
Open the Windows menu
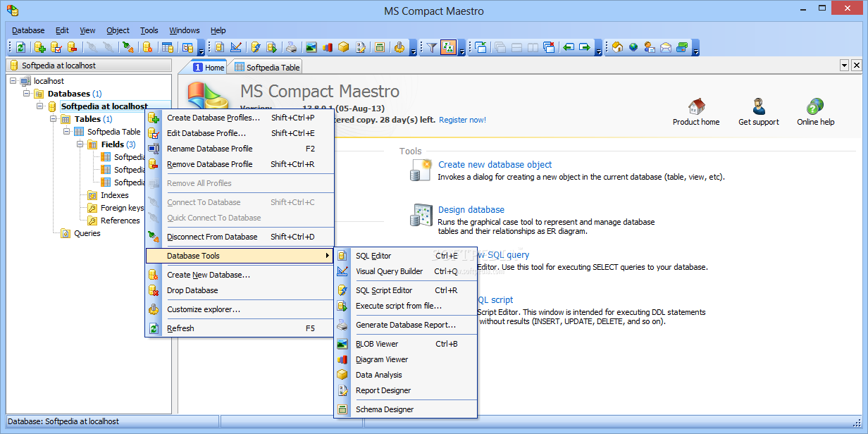pos(185,30)
